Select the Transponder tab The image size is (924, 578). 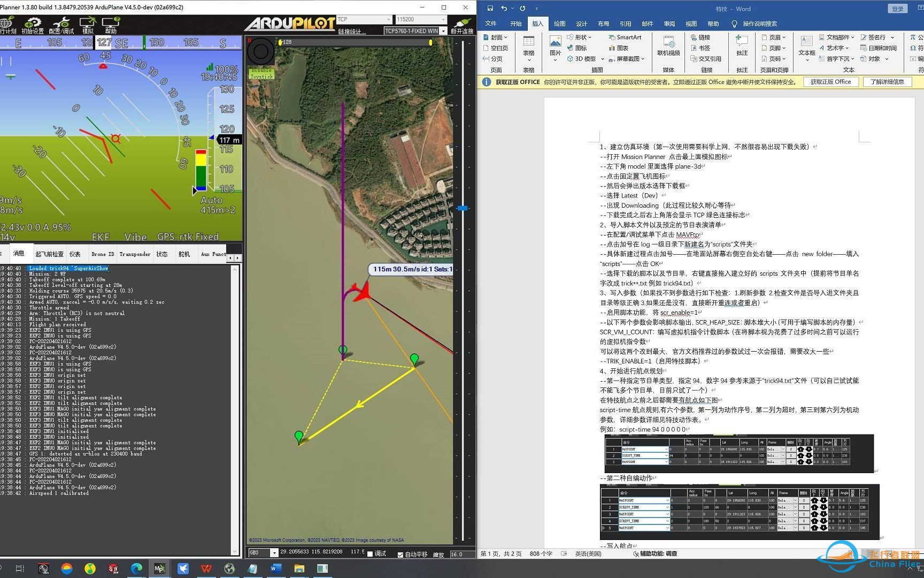[135, 254]
